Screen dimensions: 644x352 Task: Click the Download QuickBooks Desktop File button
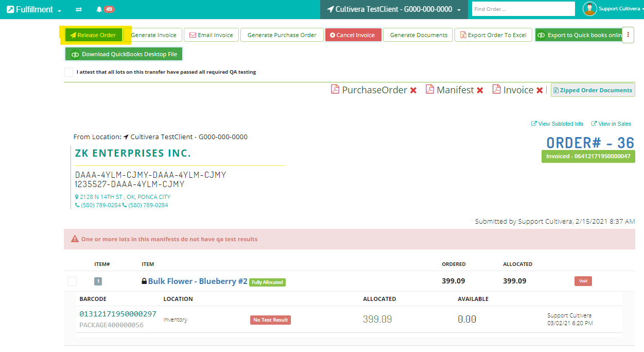click(x=124, y=54)
